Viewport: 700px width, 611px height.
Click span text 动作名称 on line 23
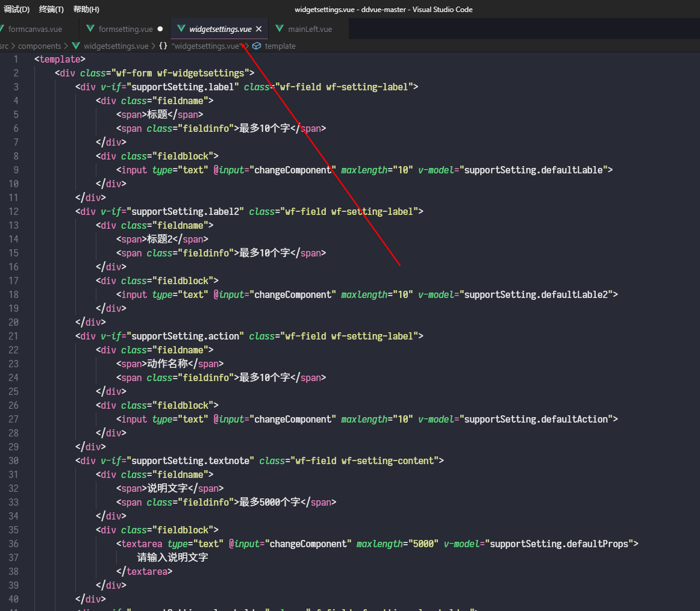[x=167, y=364]
